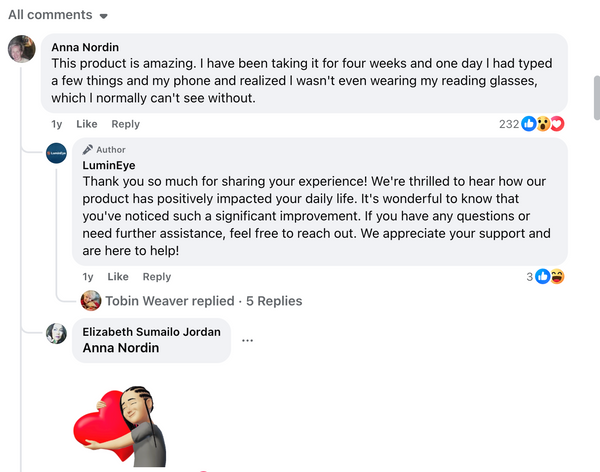Viewport: 600px width, 472px height.
Task: Click the heart reaction icon on Anna's comment
Action: tap(558, 124)
